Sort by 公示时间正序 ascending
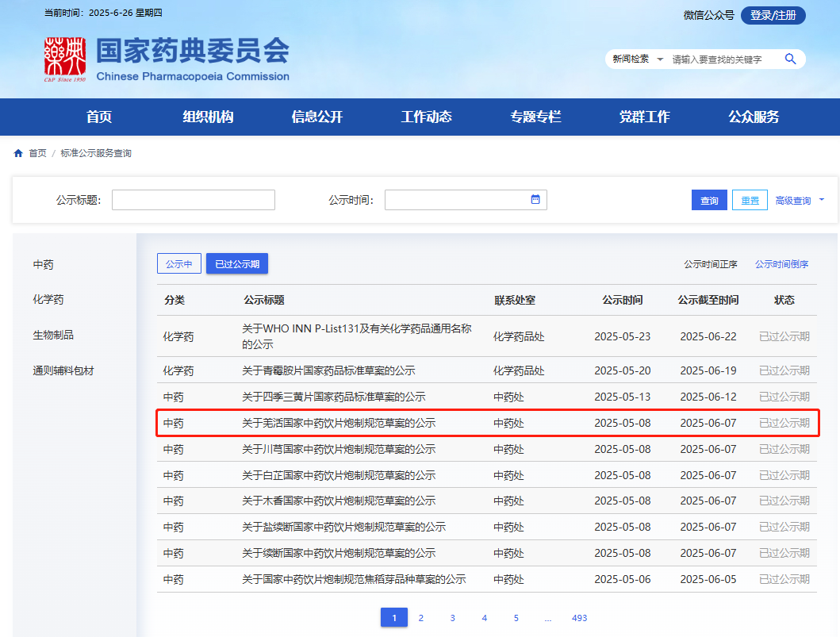This screenshot has height=637, width=840. click(x=710, y=264)
